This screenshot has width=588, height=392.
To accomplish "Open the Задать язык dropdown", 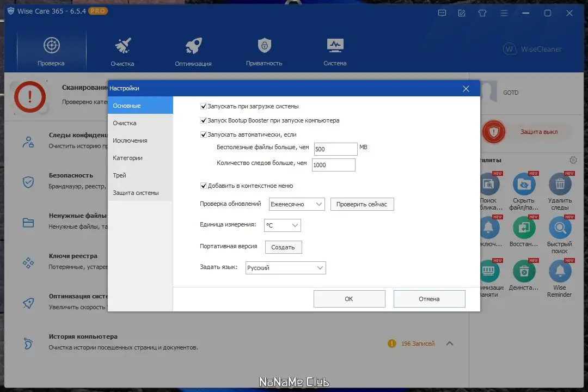I will (x=286, y=267).
